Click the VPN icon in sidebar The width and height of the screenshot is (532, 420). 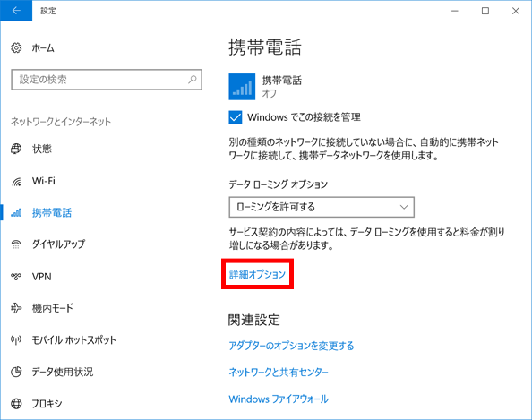point(16,277)
